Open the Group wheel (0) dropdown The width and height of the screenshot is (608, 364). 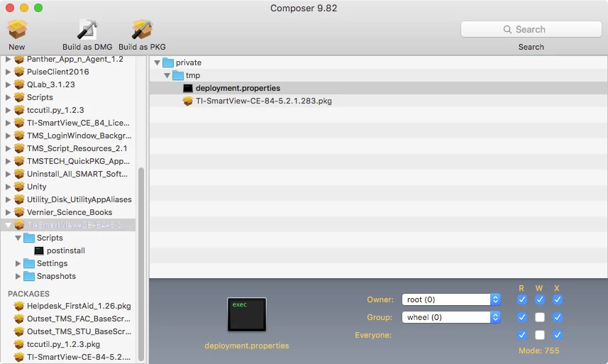[451, 317]
